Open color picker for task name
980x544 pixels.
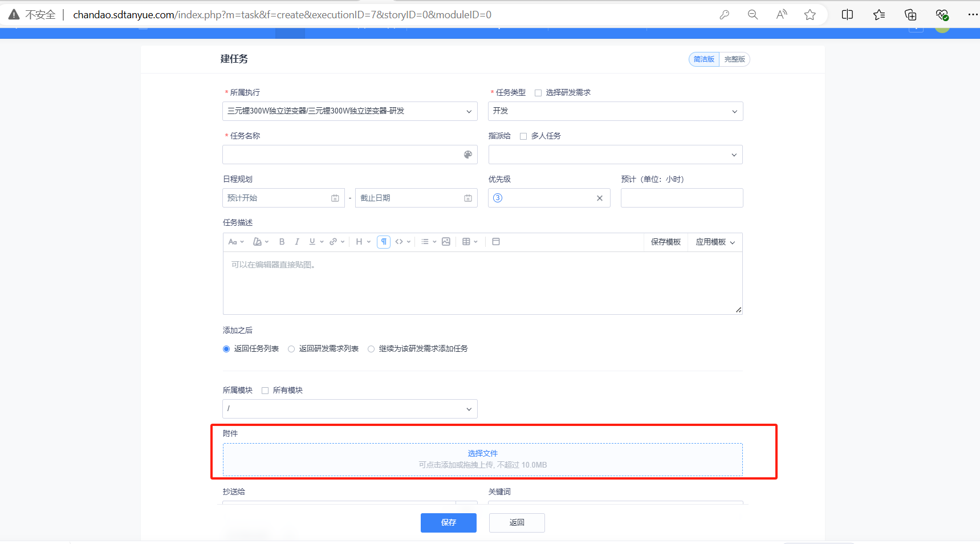point(468,155)
